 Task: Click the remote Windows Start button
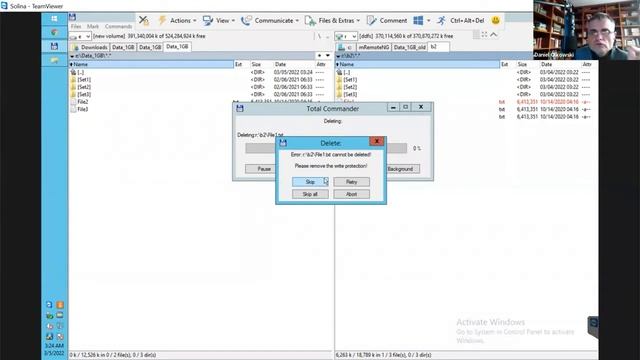pyautogui.click(x=54, y=18)
